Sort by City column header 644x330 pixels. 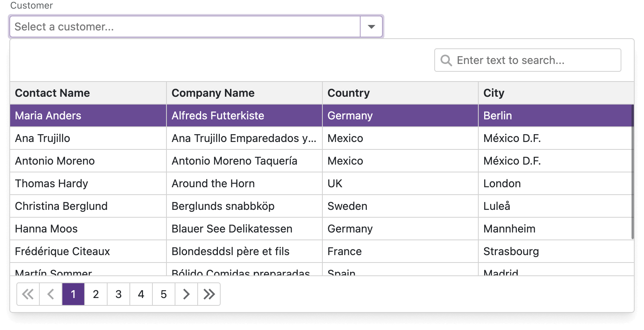click(494, 93)
